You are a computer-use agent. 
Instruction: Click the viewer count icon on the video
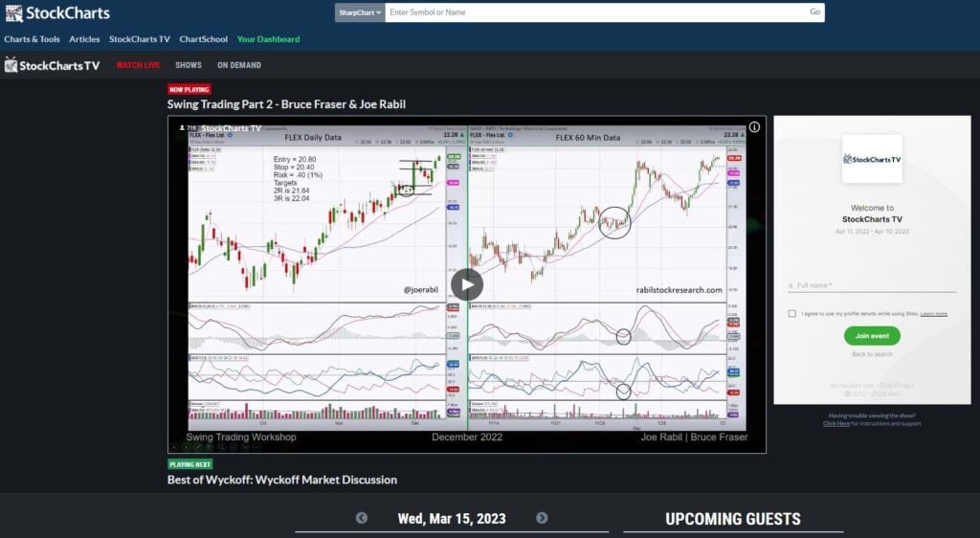click(182, 128)
